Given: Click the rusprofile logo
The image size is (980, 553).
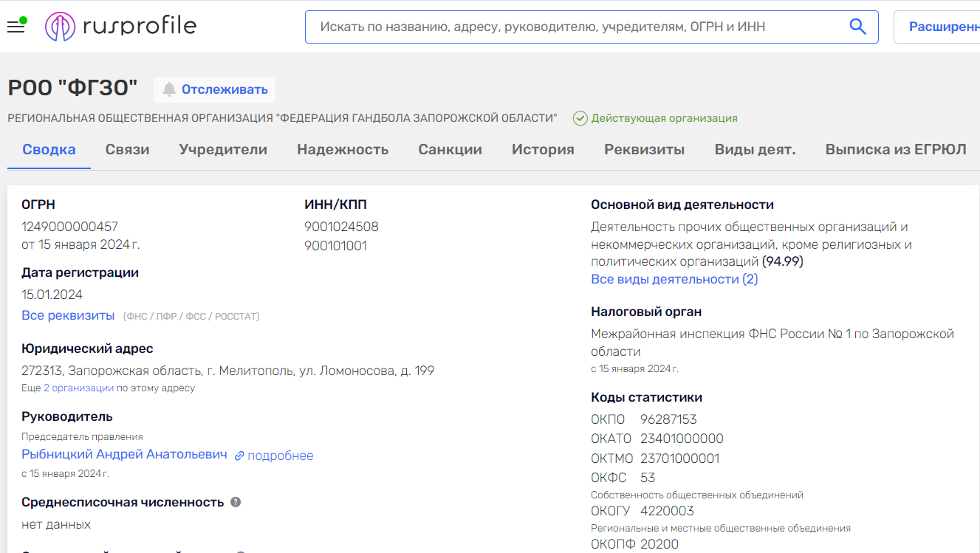Looking at the screenshot, I should coord(120,27).
